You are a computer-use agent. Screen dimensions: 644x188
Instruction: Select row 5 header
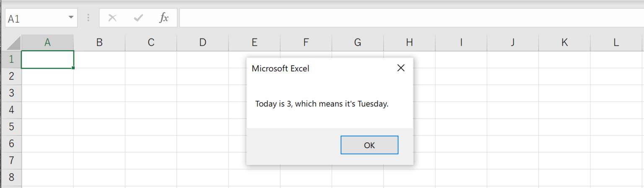(11, 126)
